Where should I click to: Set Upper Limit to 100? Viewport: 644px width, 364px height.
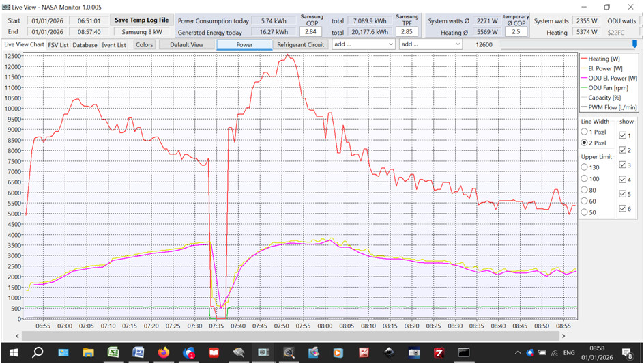(x=584, y=178)
